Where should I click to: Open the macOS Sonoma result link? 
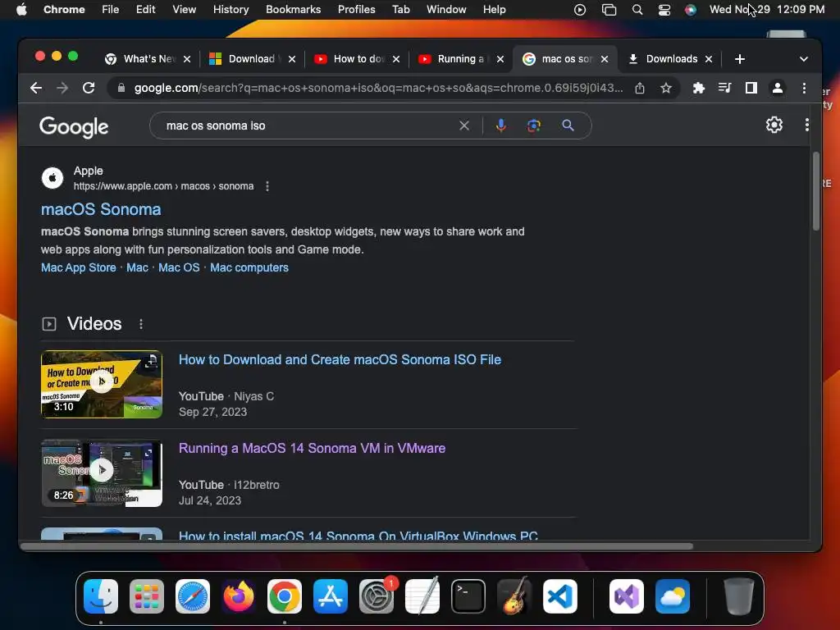(101, 209)
